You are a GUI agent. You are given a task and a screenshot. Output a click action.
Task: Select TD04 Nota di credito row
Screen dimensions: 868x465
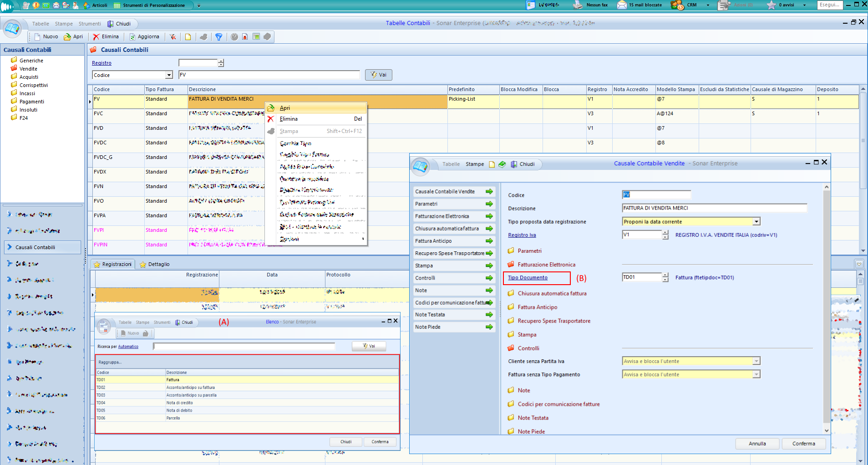[x=179, y=403]
